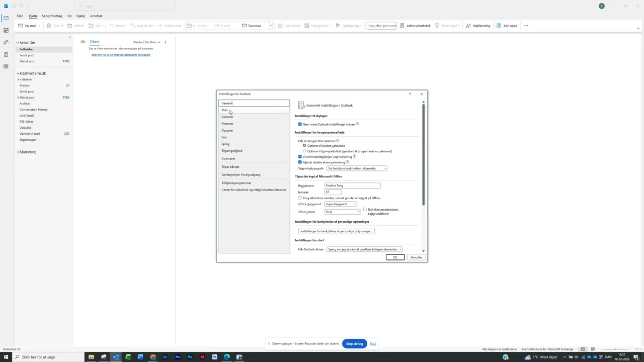Enable Brug altid disse værdier checkbox
The image size is (644, 362).
(300, 198)
